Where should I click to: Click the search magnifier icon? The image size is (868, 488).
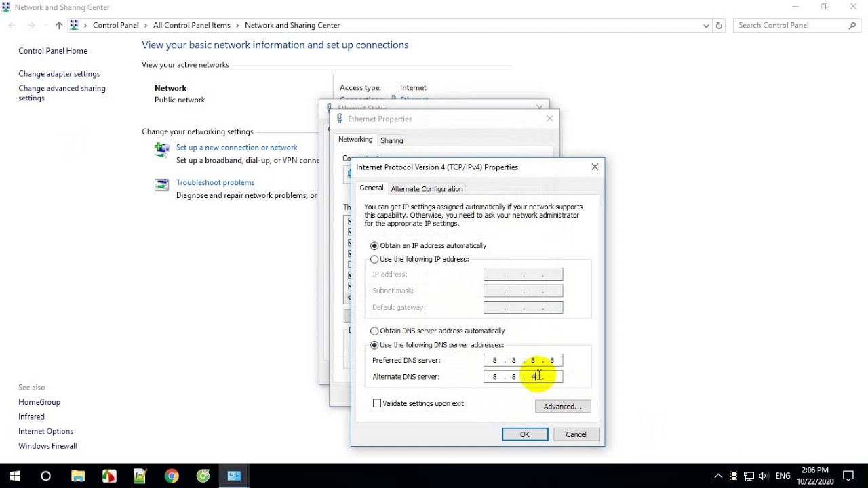coord(852,26)
